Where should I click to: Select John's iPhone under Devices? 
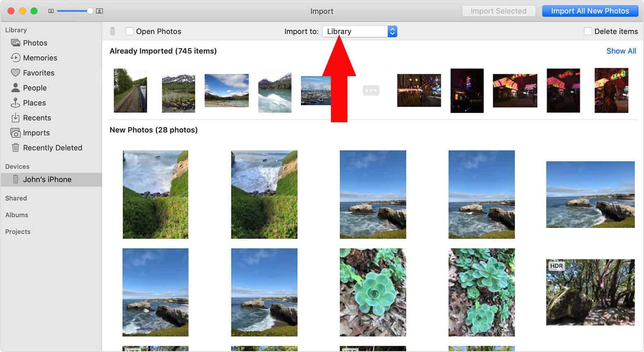pos(47,180)
